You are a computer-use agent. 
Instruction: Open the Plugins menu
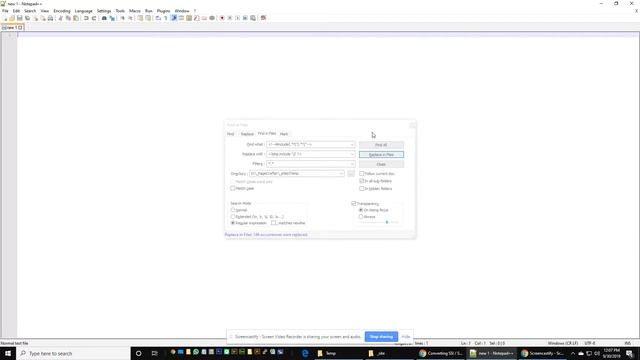[x=163, y=11]
